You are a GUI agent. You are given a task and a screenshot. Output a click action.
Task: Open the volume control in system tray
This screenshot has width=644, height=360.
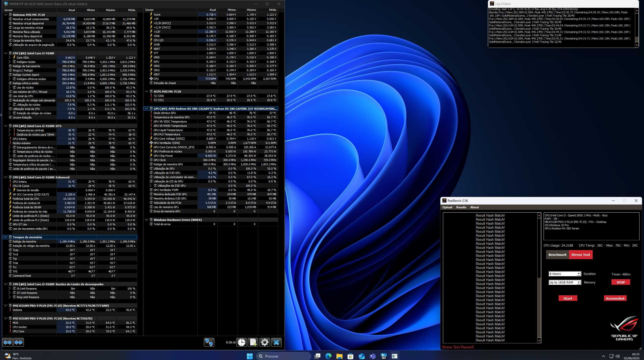tap(617, 356)
